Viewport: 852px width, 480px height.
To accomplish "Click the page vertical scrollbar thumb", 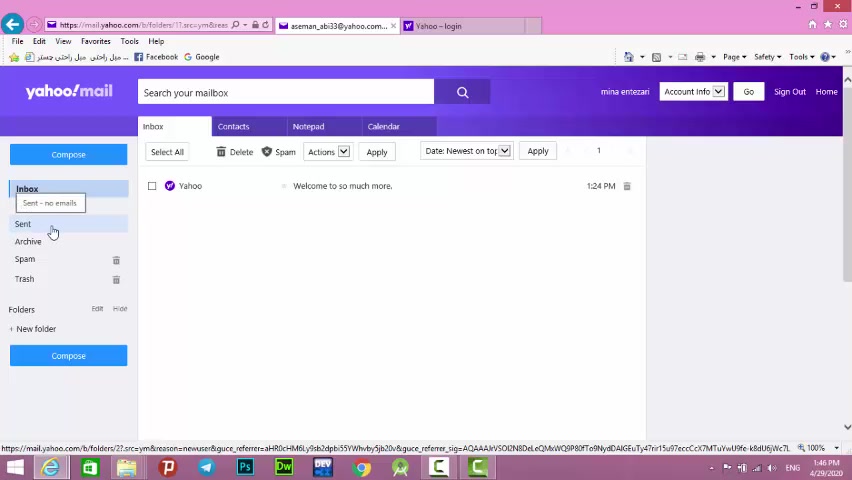I will click(x=847, y=183).
